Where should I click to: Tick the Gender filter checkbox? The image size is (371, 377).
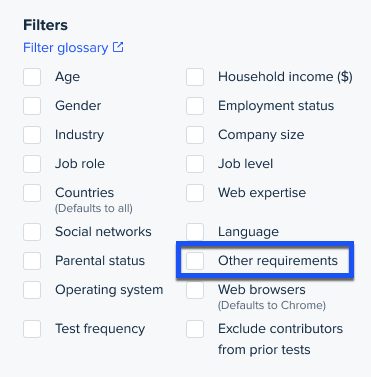pyautogui.click(x=32, y=106)
